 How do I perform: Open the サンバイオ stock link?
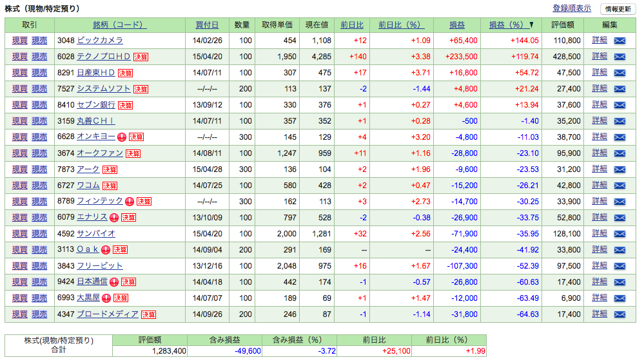click(x=95, y=233)
